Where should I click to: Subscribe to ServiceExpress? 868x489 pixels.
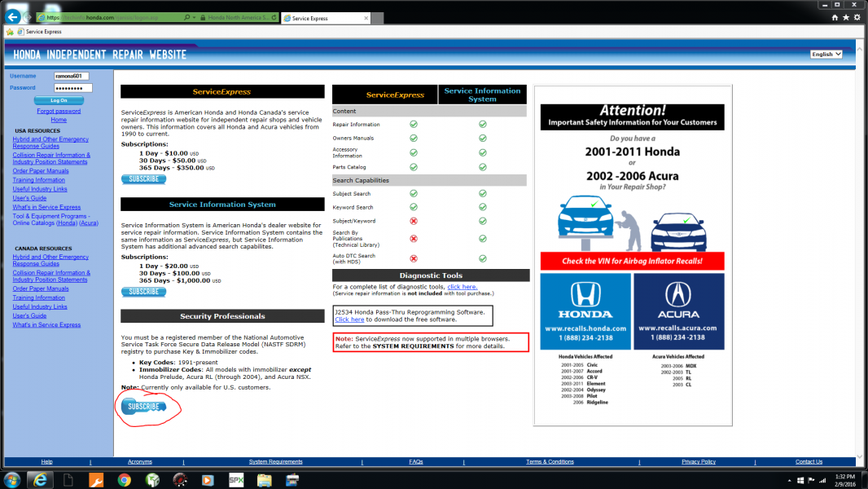(143, 179)
